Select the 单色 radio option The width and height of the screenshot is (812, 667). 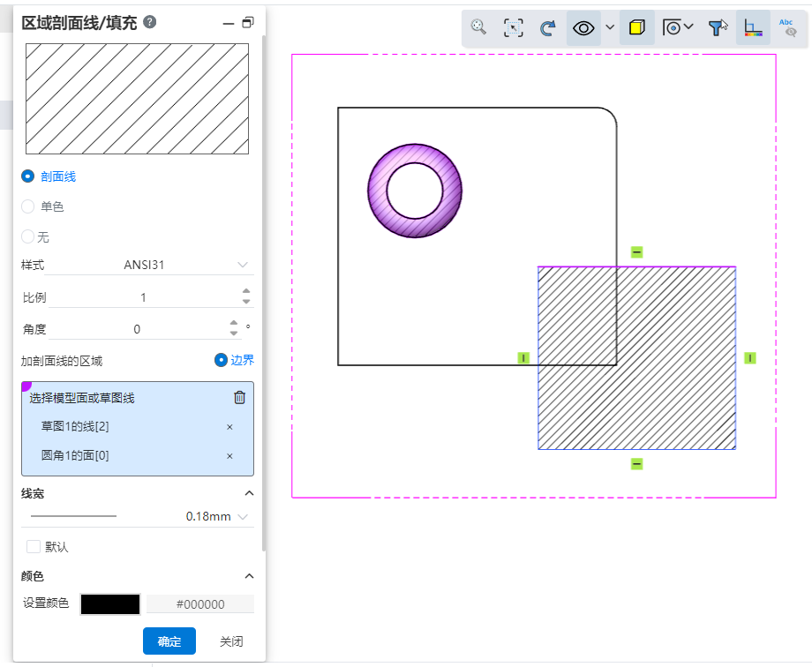[28, 206]
